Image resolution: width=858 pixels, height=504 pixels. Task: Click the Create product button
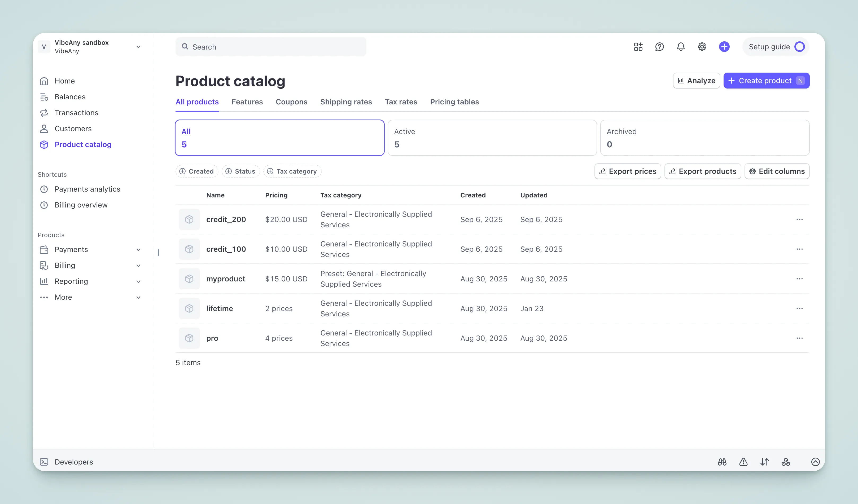point(766,80)
